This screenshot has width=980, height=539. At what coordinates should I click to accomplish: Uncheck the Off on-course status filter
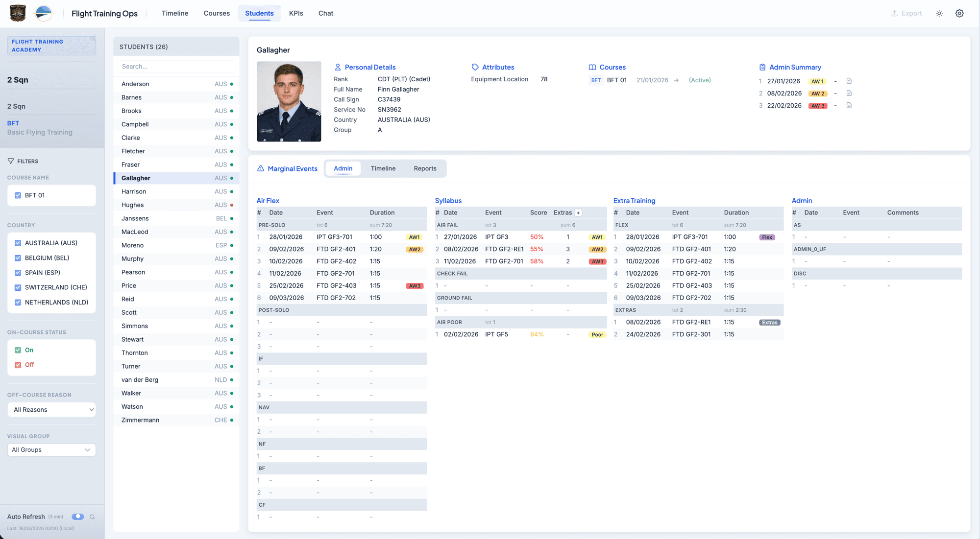(18, 364)
